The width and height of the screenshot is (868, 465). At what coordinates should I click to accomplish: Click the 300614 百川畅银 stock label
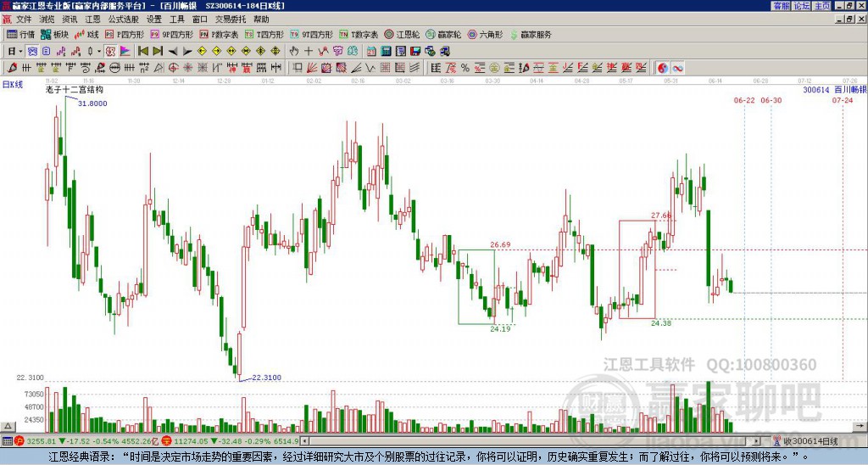(834, 89)
